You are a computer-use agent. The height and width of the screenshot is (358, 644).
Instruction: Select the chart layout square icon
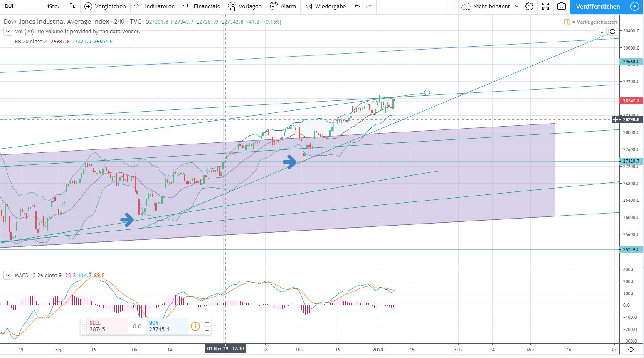pyautogui.click(x=450, y=6)
